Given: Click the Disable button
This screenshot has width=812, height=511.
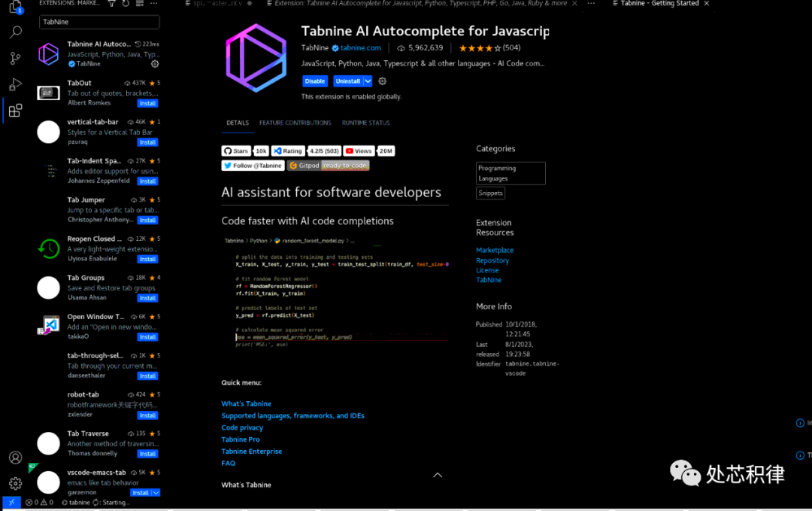Looking at the screenshot, I should pos(315,81).
